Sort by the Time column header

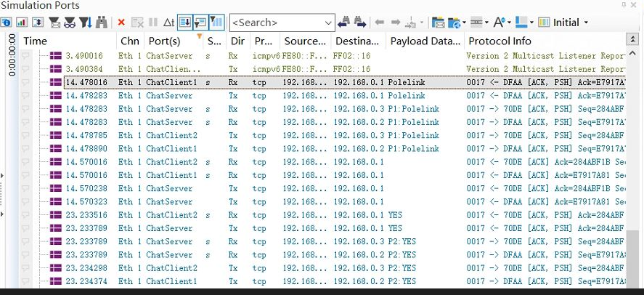tap(35, 41)
